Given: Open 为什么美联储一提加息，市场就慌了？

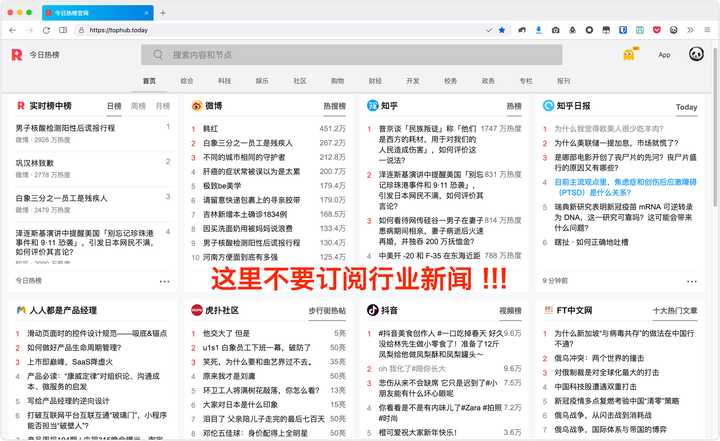Looking at the screenshot, I should (616, 143).
